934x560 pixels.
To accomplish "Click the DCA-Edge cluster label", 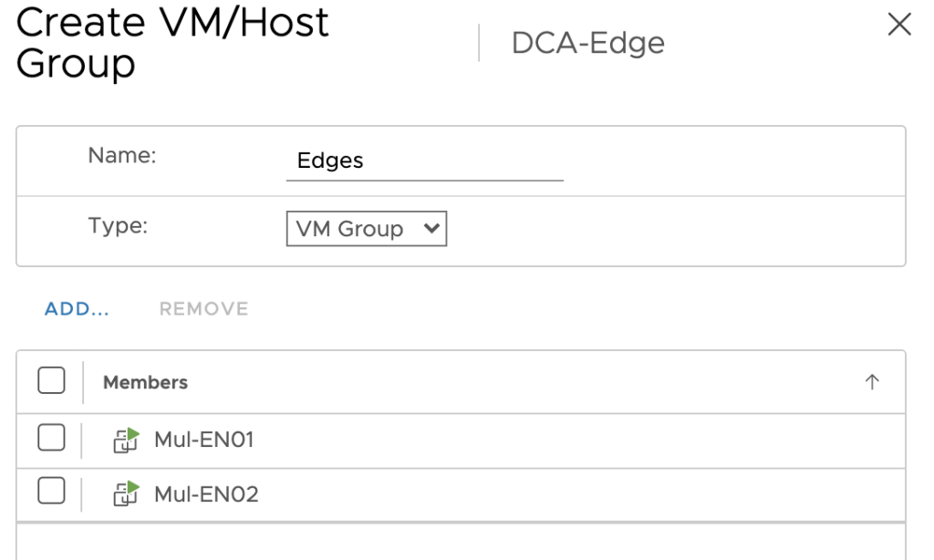I will 588,44.
